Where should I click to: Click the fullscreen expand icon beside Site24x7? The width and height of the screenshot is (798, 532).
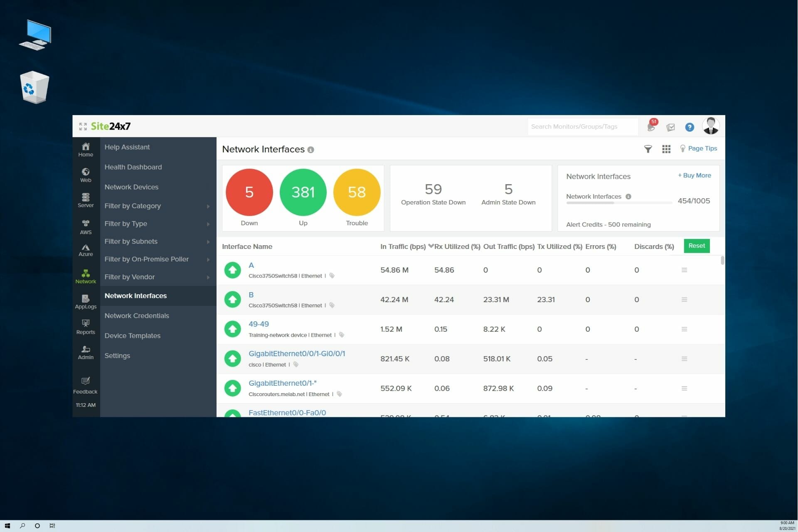(83, 126)
